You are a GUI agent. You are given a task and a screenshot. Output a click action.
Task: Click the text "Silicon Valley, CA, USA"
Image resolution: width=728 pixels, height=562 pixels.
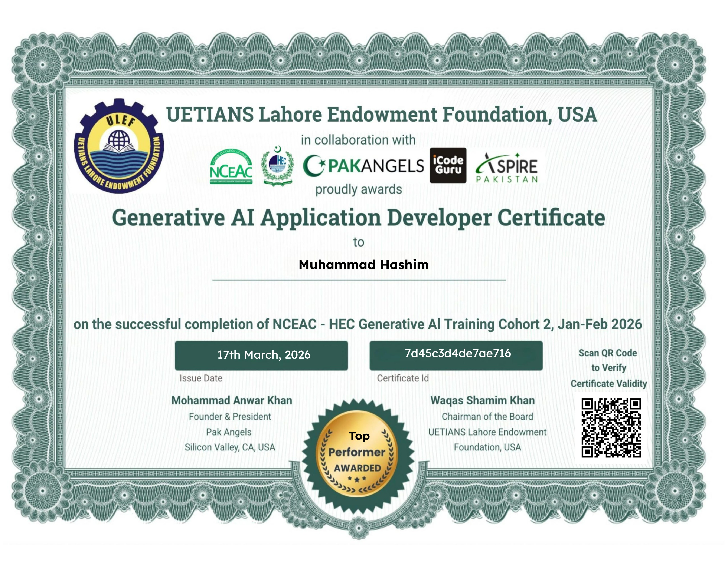(230, 447)
